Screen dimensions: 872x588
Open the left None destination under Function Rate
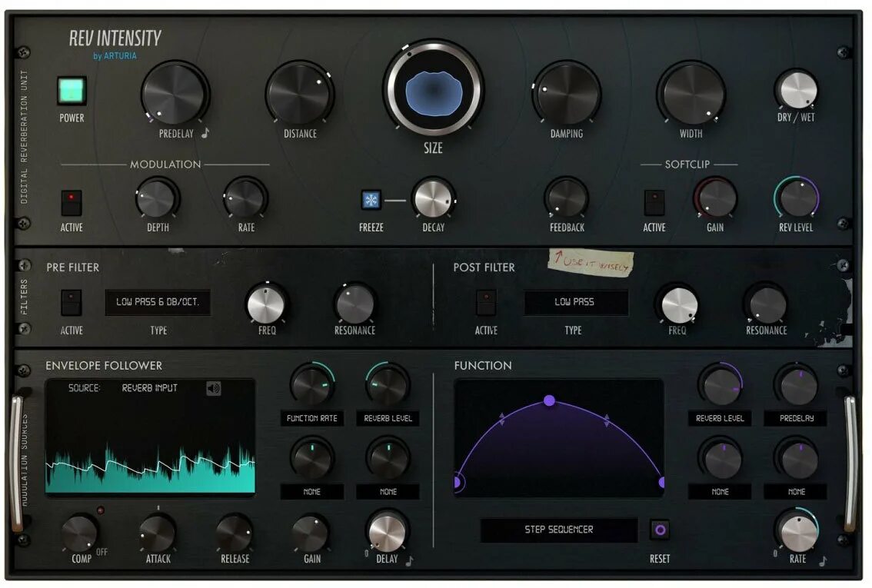click(312, 492)
